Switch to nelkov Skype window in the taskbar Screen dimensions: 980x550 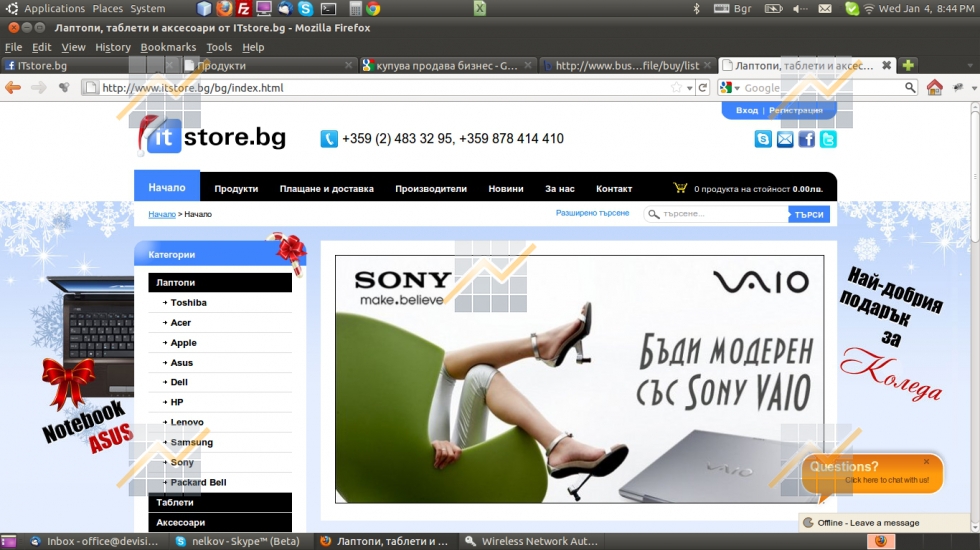point(238,541)
